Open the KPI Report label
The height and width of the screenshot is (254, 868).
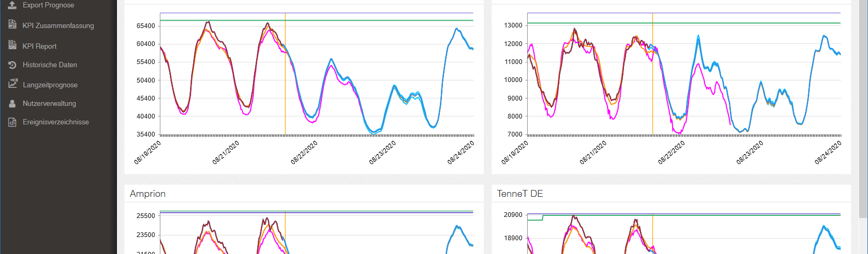[x=40, y=46]
